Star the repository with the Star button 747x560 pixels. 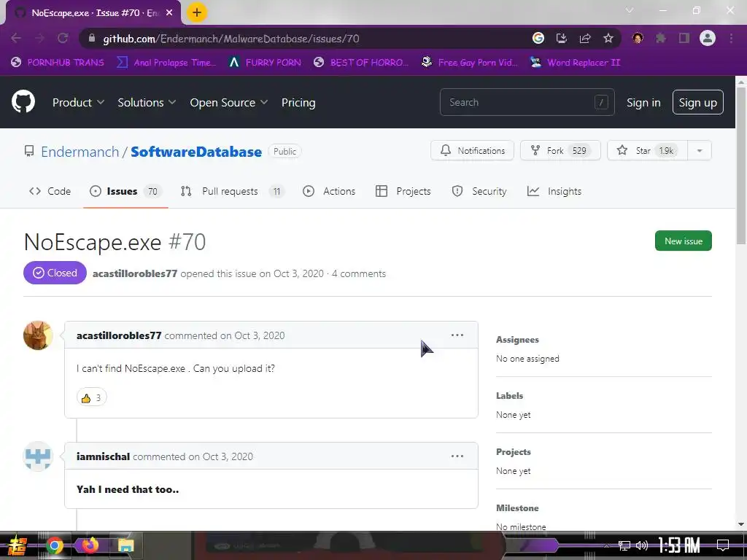click(648, 150)
